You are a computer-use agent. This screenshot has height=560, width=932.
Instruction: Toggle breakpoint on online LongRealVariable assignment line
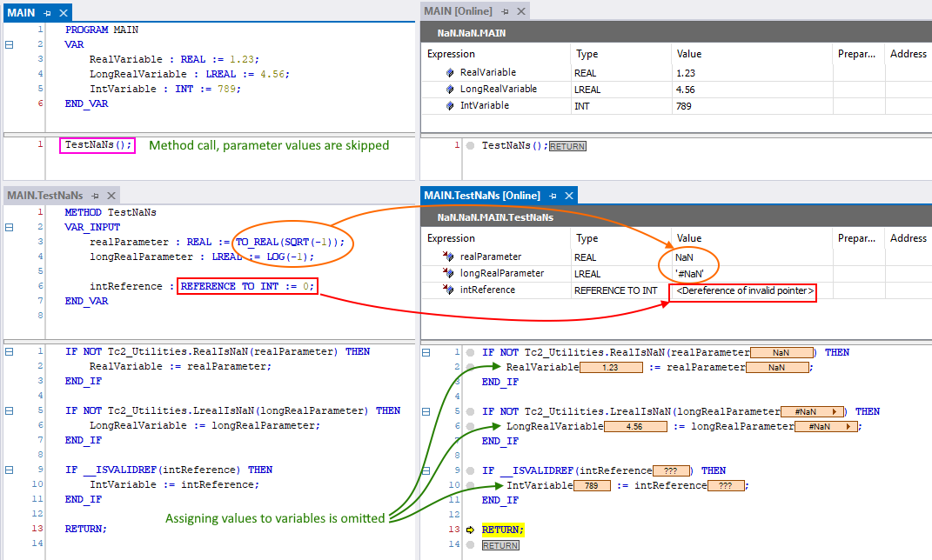[x=470, y=426]
